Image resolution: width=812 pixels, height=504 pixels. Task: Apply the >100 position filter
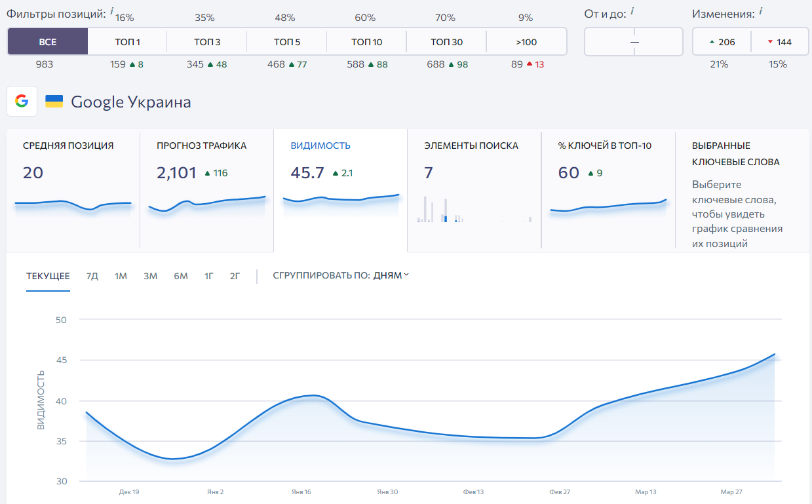[526, 42]
